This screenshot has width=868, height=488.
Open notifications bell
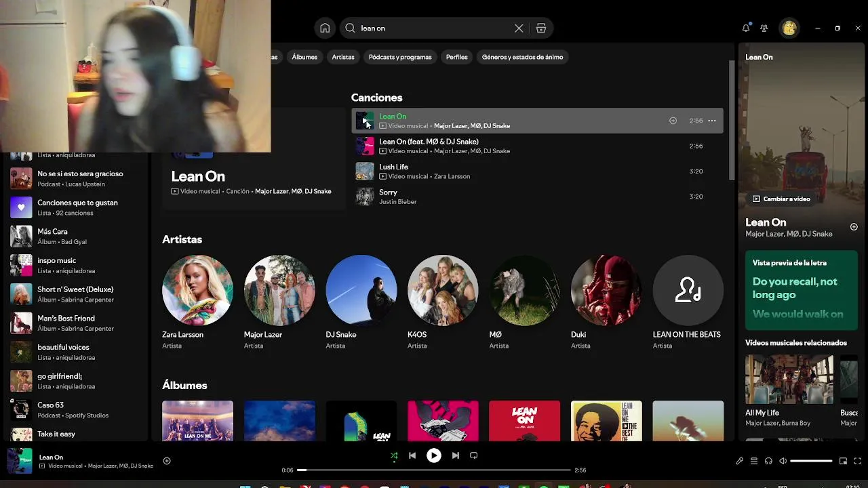point(746,28)
